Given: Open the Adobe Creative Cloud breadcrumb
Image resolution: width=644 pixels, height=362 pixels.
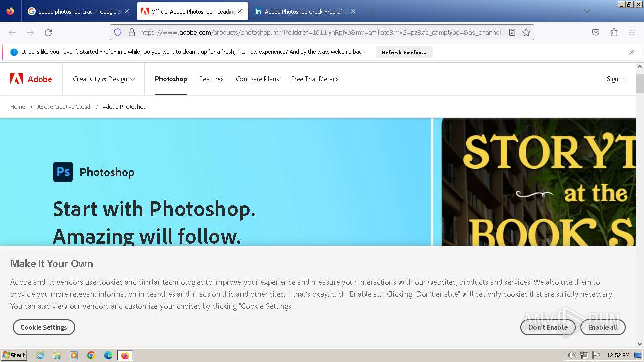Looking at the screenshot, I should click(x=63, y=107).
